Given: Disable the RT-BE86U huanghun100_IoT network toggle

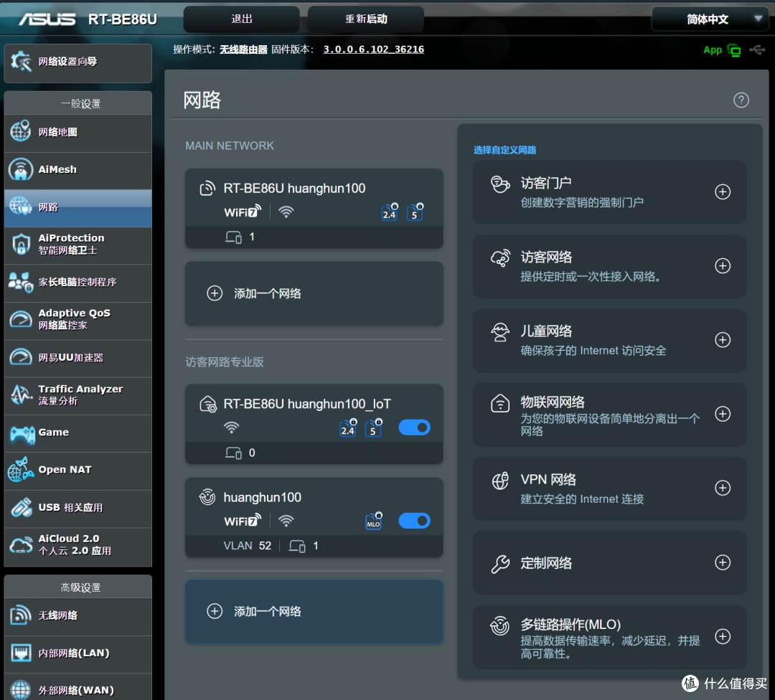Looking at the screenshot, I should pos(414,427).
